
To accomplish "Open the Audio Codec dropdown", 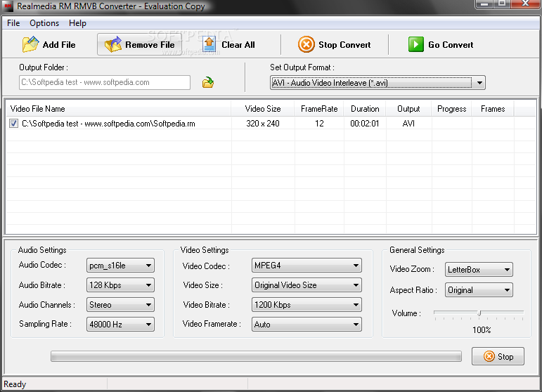I will tap(120, 266).
